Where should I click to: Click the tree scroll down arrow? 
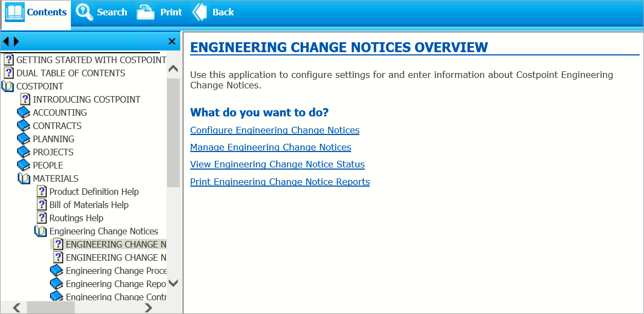coord(173,283)
